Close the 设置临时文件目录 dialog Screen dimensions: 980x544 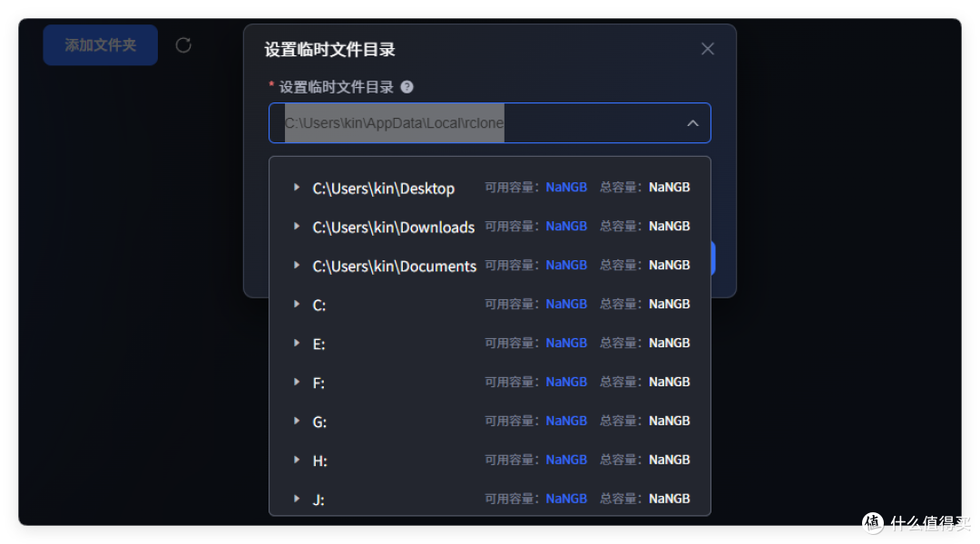[x=708, y=49]
